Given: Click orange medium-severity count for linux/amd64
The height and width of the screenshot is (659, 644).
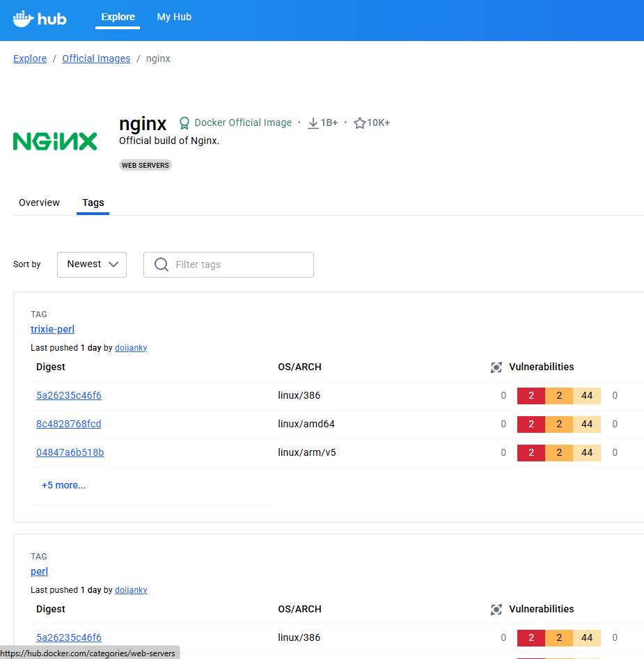Looking at the screenshot, I should [559, 424].
